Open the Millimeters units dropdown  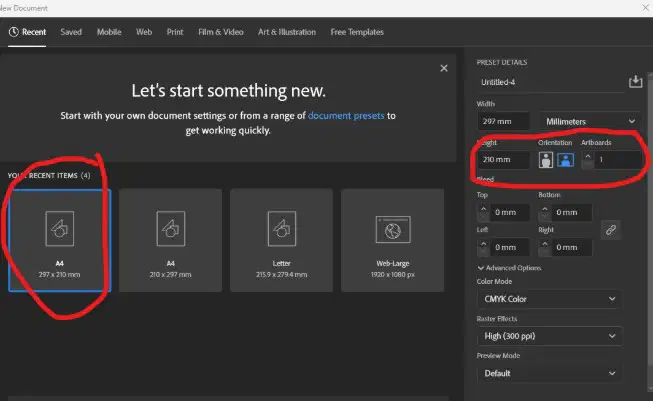pos(590,122)
